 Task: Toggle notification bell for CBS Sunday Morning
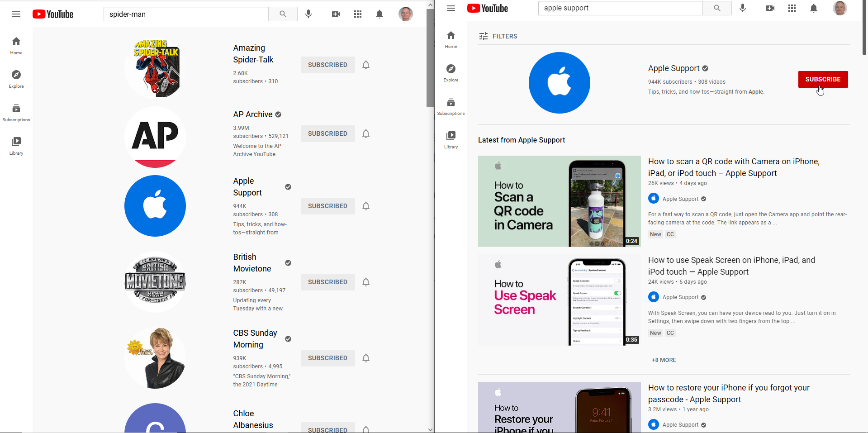coord(366,358)
